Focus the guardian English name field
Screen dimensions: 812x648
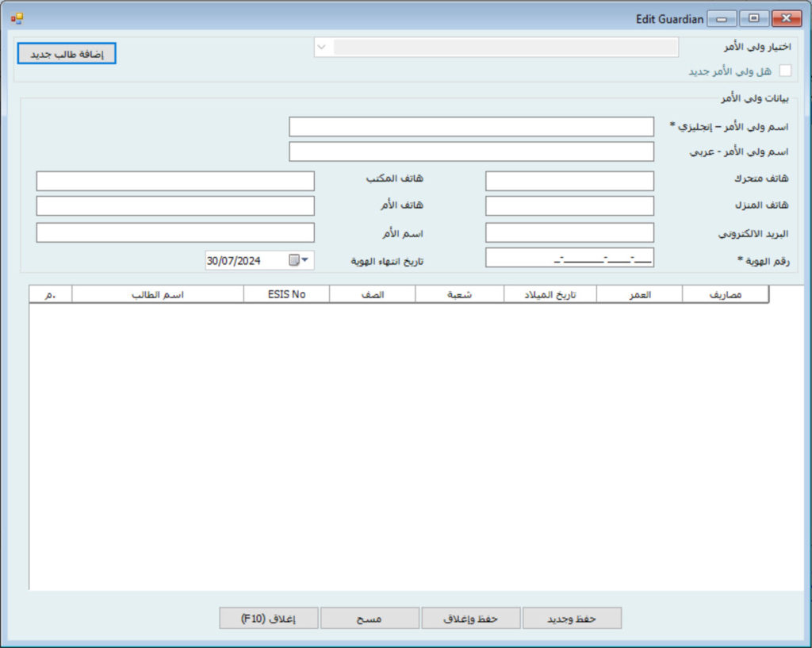(x=471, y=127)
